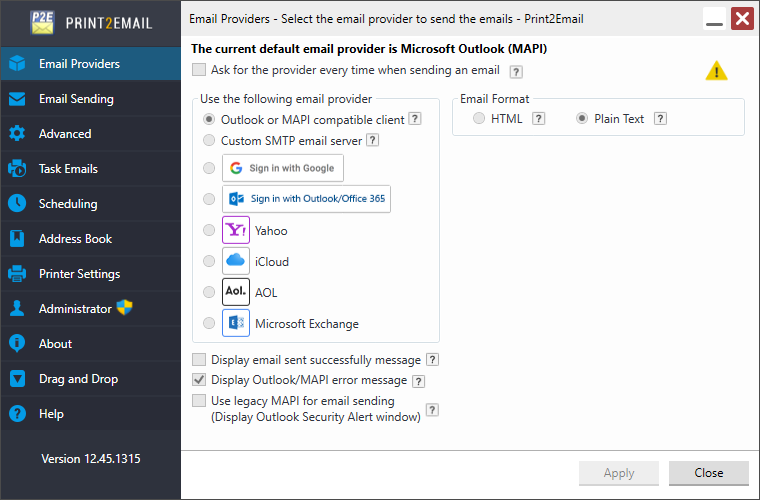Click the AOL logo icon
The height and width of the screenshot is (500, 760).
[x=236, y=292]
